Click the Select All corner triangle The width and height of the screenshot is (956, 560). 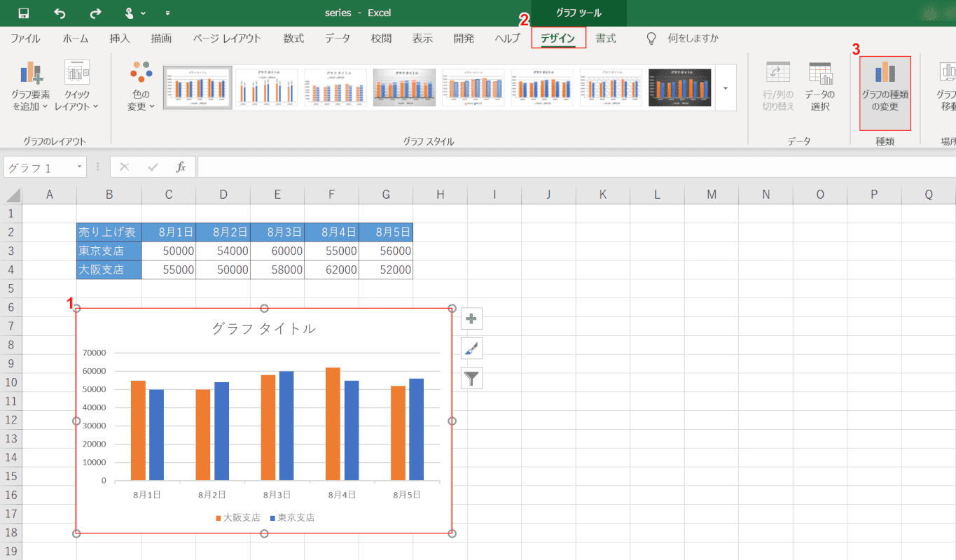point(11,195)
